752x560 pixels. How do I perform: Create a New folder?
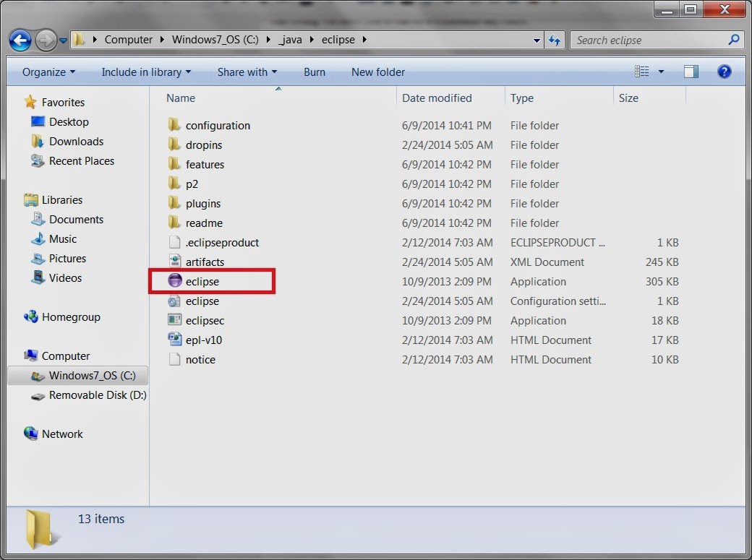coord(377,72)
